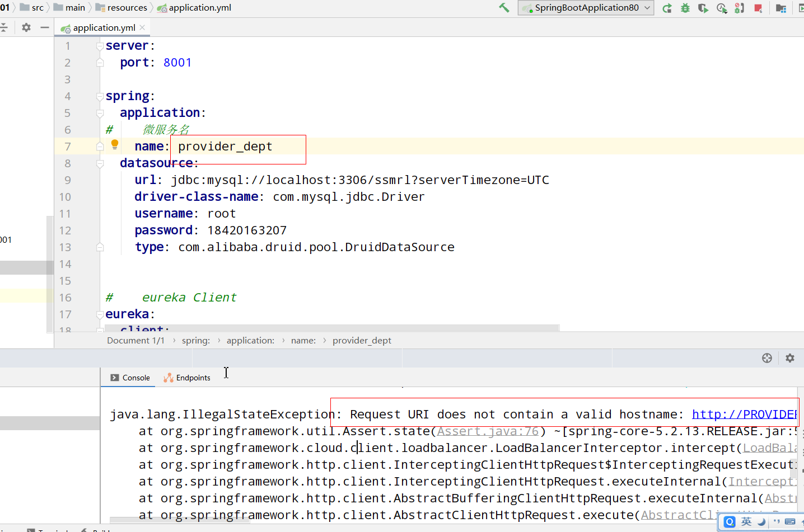804x532 pixels.
Task: Select the 'resources' breadcrumb folder
Action: pos(121,7)
